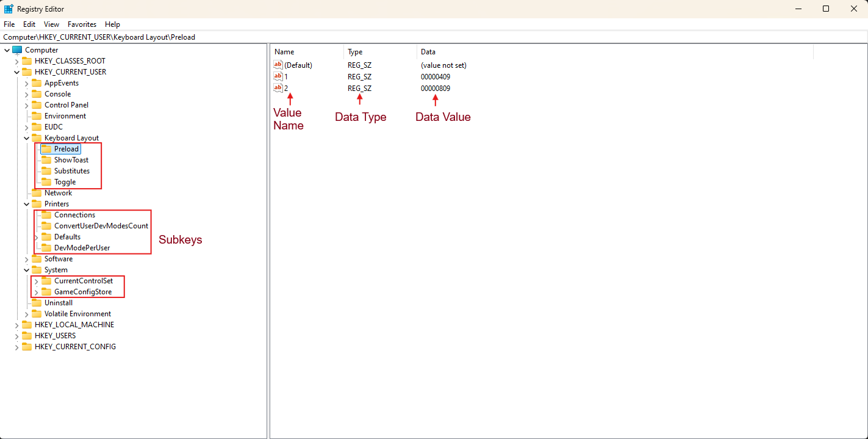Expand the HKEY_LOCAL_MACHINE hive
The image size is (868, 439).
pos(16,325)
